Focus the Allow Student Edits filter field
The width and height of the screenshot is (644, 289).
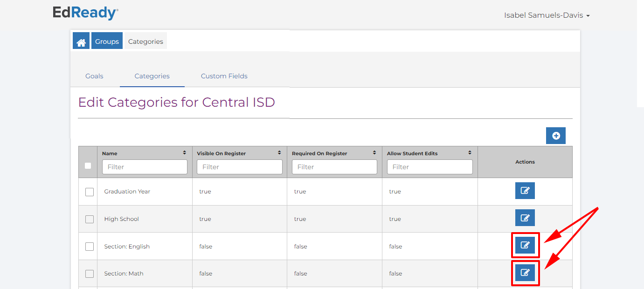coord(429,167)
